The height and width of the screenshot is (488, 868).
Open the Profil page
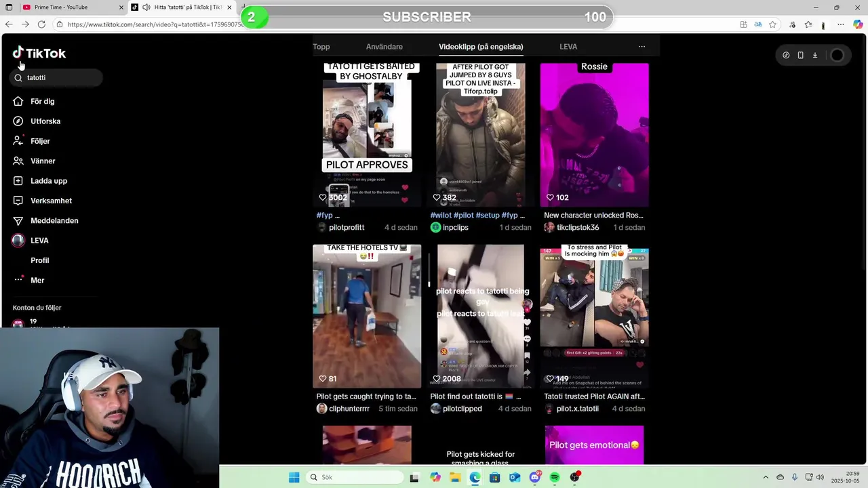pyautogui.click(x=39, y=260)
